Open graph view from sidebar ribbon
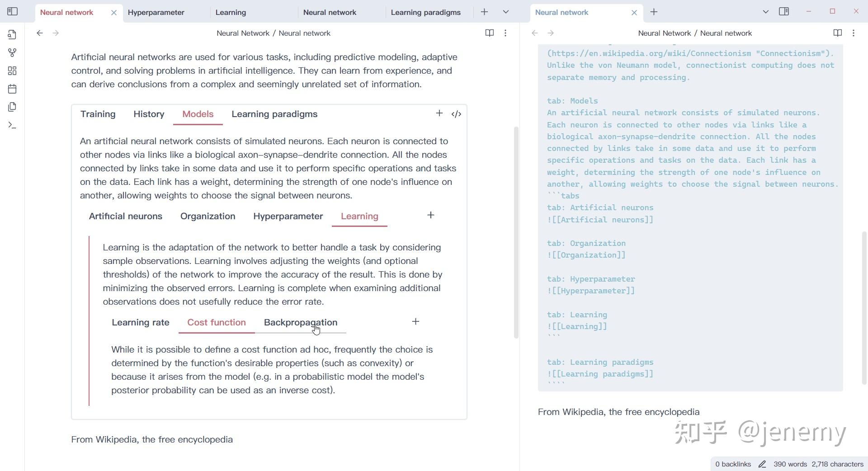 [12, 53]
